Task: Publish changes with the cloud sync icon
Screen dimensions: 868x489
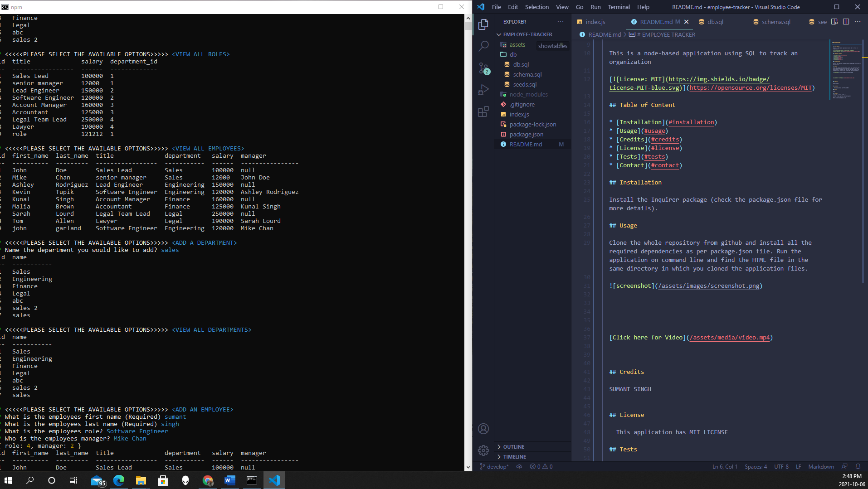Action: [x=519, y=466]
